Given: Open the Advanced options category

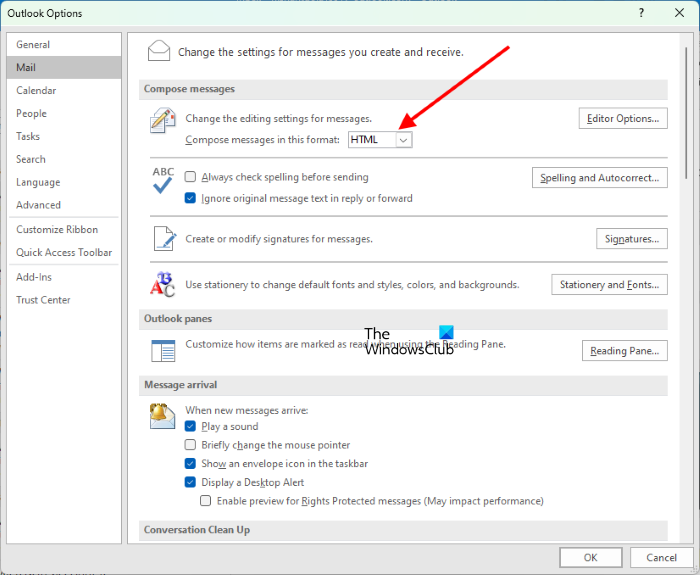Looking at the screenshot, I should coord(64,205).
